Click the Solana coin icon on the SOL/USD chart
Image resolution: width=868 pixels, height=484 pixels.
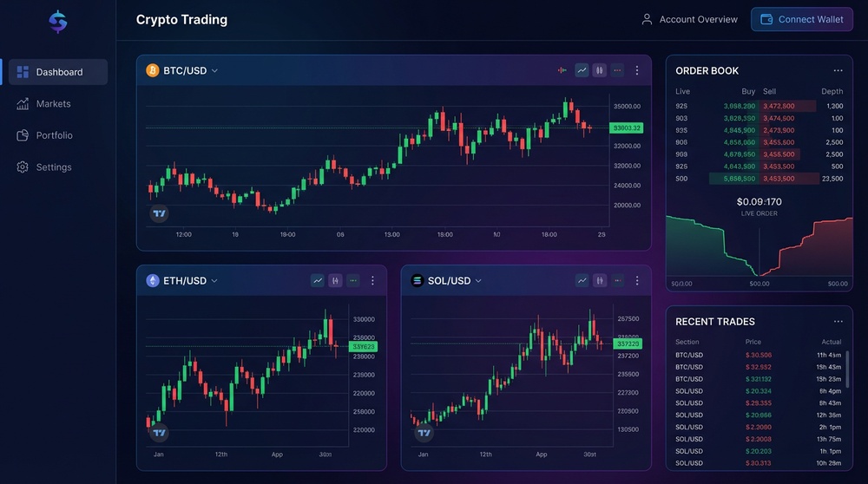(417, 280)
